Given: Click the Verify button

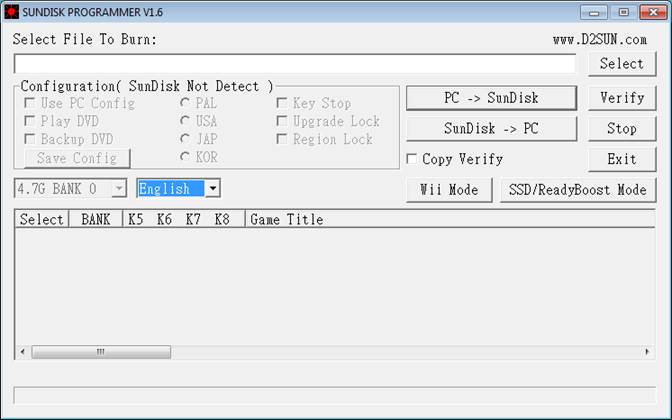Looking at the screenshot, I should click(x=622, y=98).
